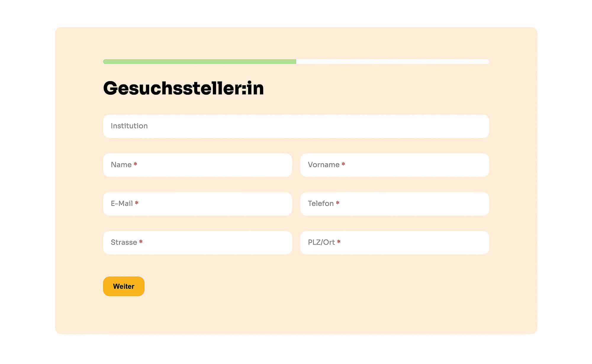Click the 'Telefon' placeholder label
592x364 pixels.
[x=321, y=204]
